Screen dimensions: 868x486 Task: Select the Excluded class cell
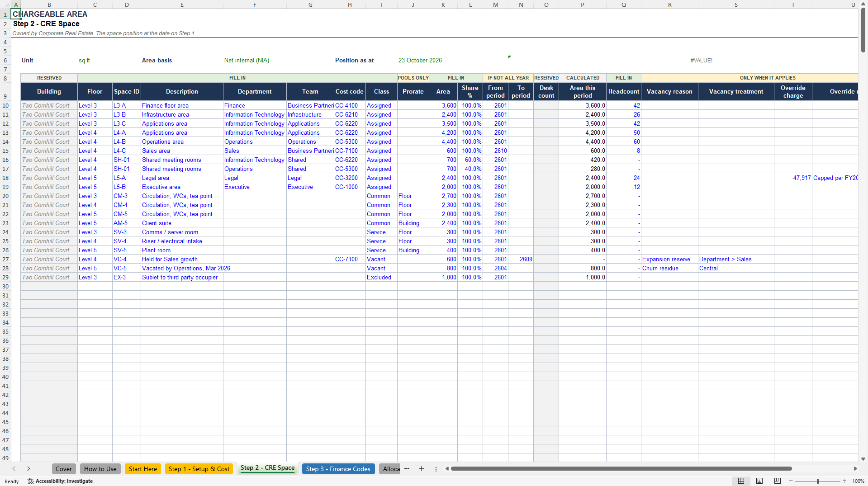tap(381, 277)
